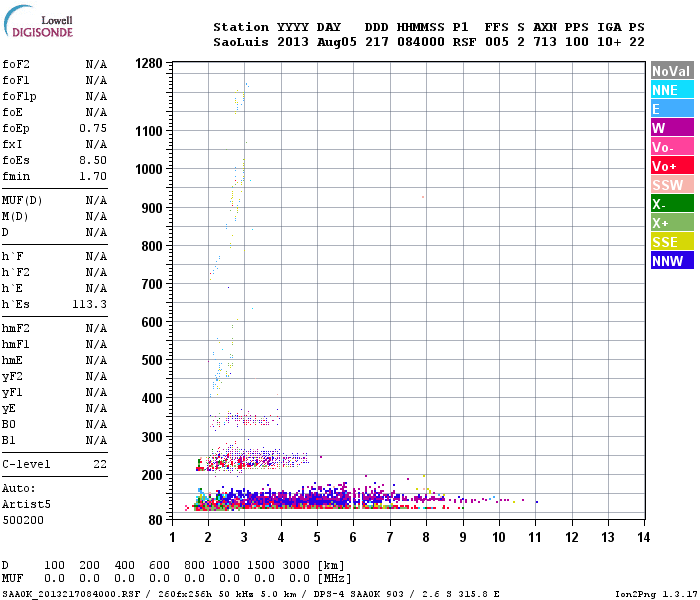
Task: Click the Ion2Png 1.3.17 version text
Action: pos(656,594)
